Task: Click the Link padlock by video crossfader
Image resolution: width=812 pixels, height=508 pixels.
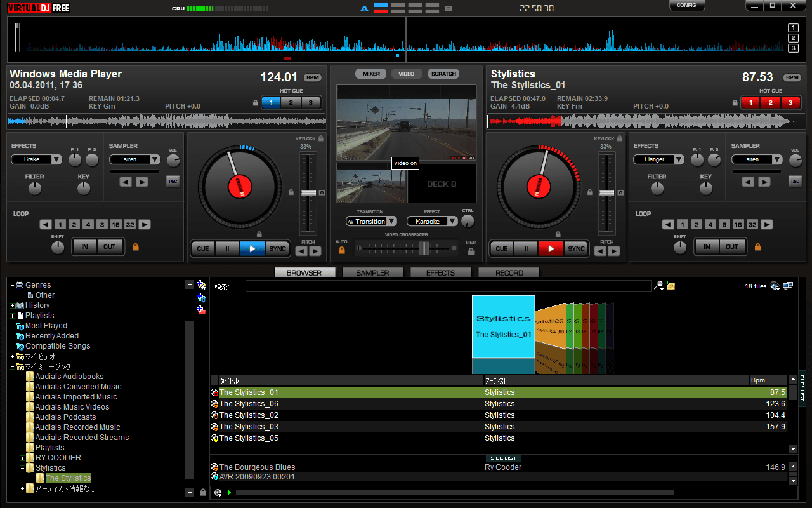Action: (471, 251)
